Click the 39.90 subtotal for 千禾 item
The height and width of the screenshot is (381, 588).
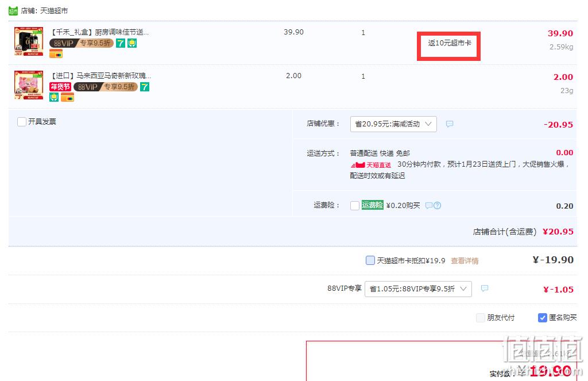coord(560,33)
